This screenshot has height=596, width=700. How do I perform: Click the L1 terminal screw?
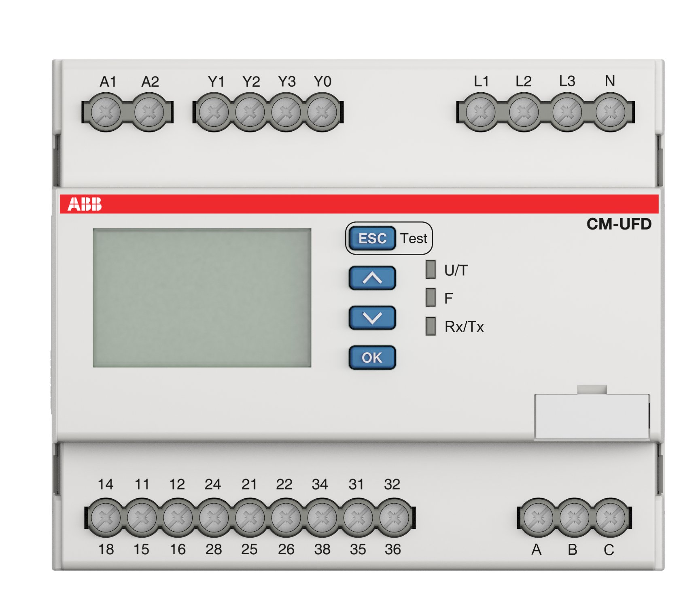coord(481,112)
